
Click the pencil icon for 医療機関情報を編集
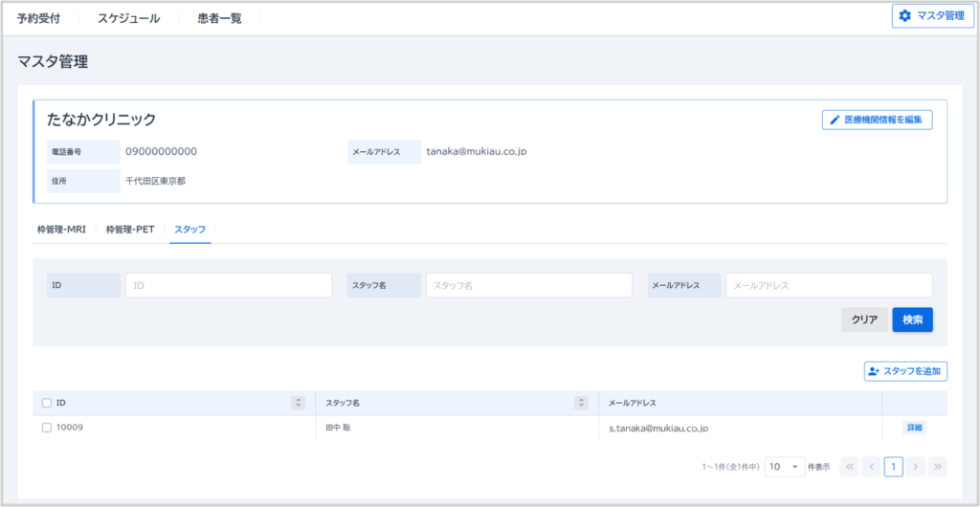coord(835,121)
